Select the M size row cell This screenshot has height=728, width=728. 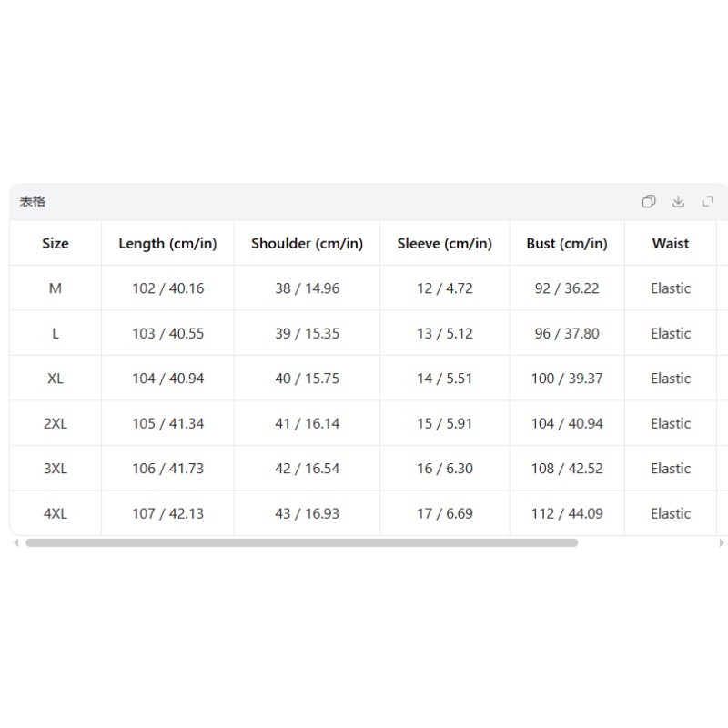tap(56, 288)
